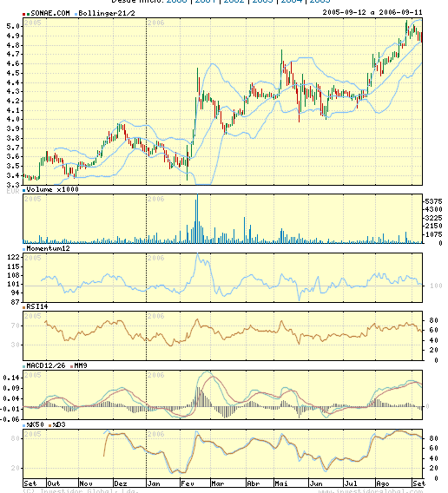Click the 3225 volume axis value

click(x=433, y=218)
